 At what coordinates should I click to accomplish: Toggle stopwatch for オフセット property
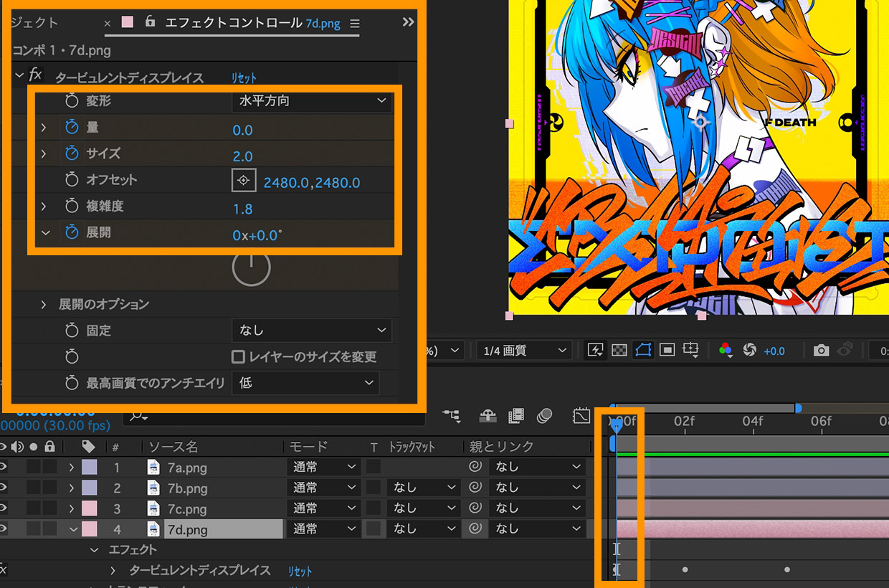click(71, 180)
